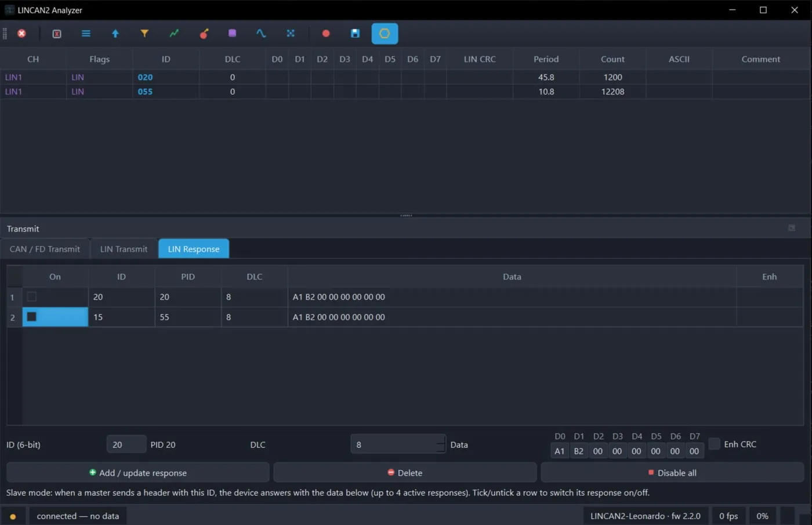The width and height of the screenshot is (812, 525).
Task: Click the blue three-lines list icon
Action: point(86,34)
